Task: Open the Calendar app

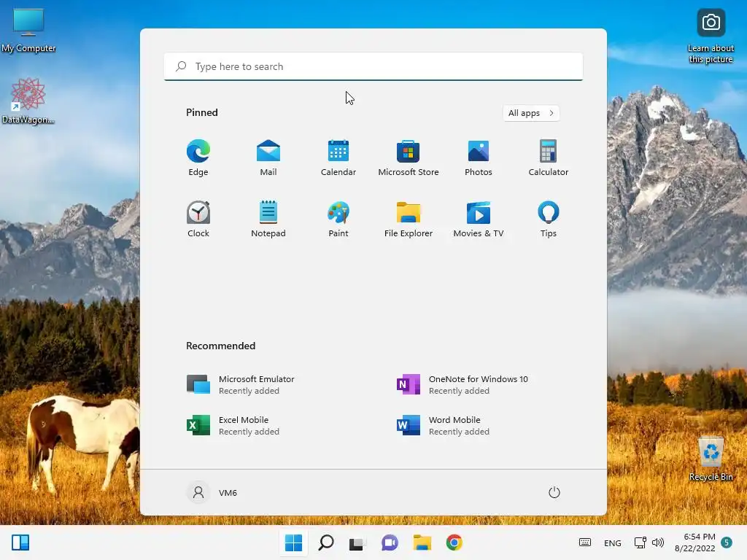Action: click(x=338, y=157)
